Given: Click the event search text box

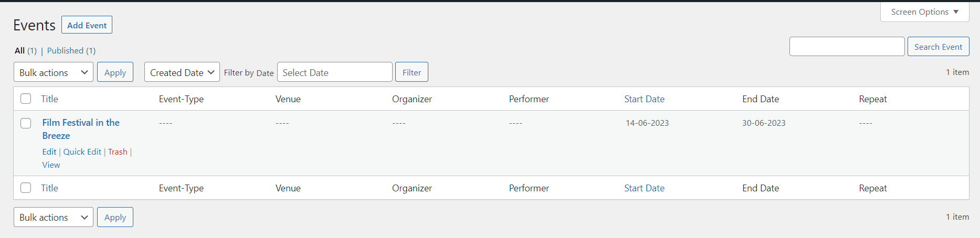Looking at the screenshot, I should [x=847, y=47].
